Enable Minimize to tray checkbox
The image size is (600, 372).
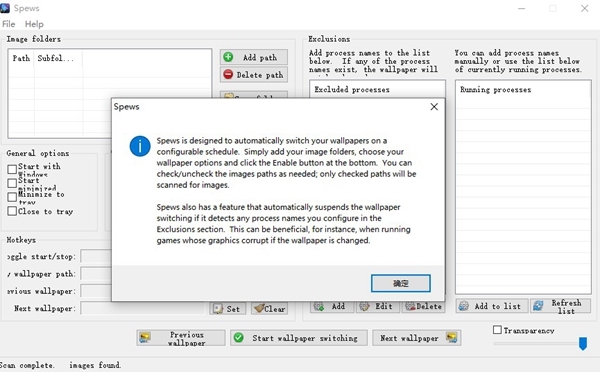[x=12, y=197]
